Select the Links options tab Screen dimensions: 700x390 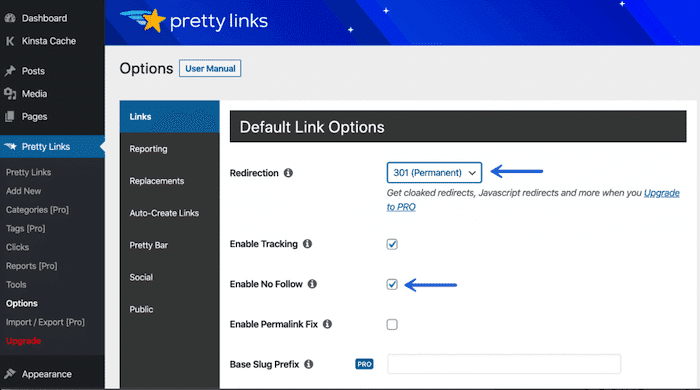click(x=169, y=116)
